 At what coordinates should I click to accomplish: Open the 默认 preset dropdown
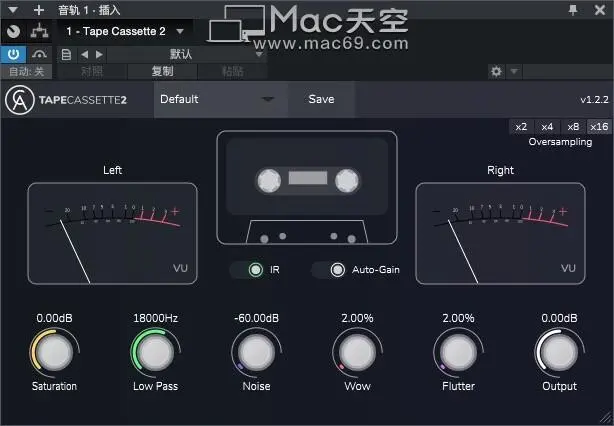coord(186,54)
